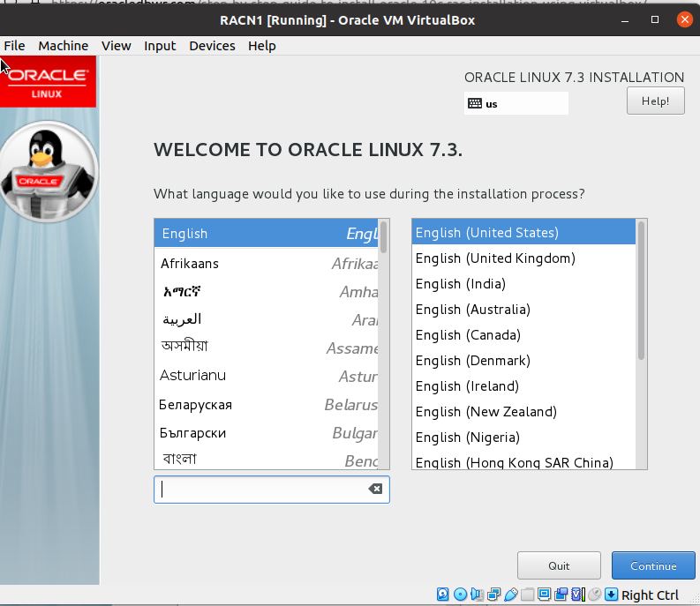The width and height of the screenshot is (700, 606).
Task: Select English (United States) locale
Action: tap(523, 233)
